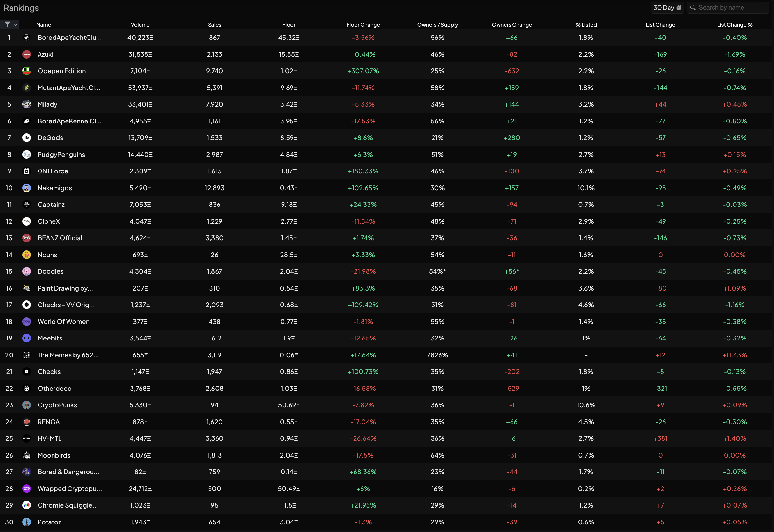774x532 pixels.
Task: Click the CryptoPunks avatar icon
Action: click(27, 405)
